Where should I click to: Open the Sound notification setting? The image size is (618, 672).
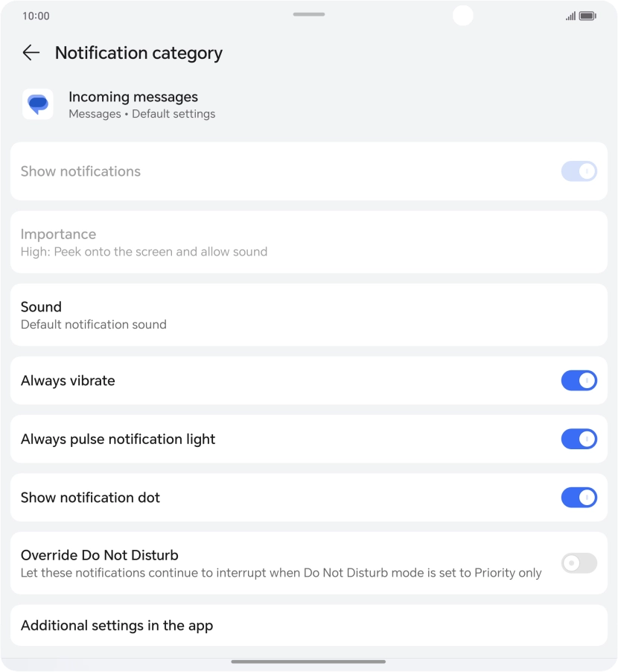pyautogui.click(x=308, y=314)
